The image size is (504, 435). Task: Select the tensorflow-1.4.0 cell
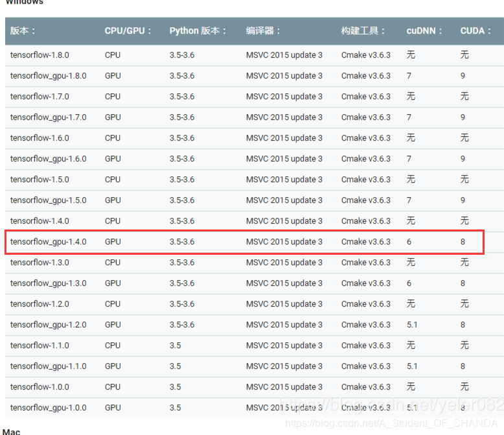pyautogui.click(x=40, y=221)
